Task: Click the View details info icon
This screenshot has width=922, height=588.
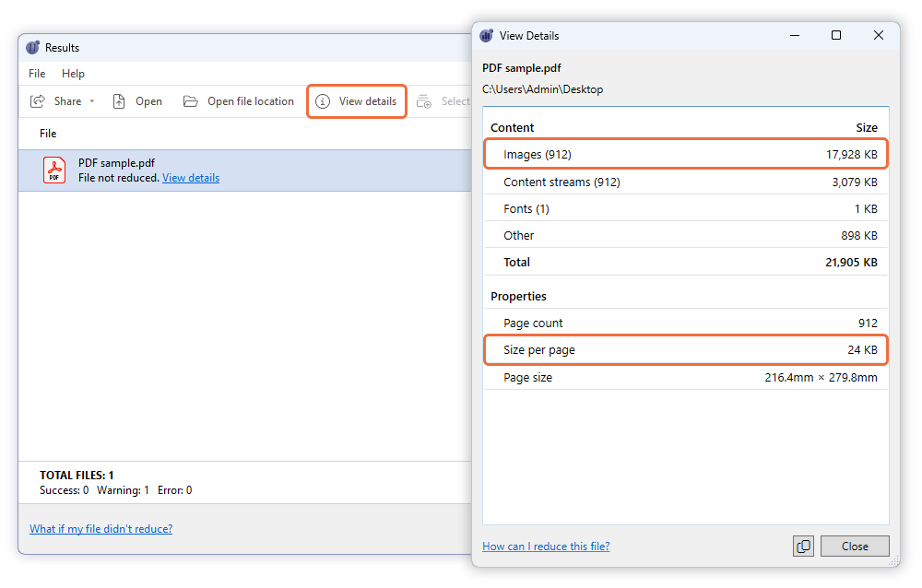Action: pyautogui.click(x=323, y=101)
